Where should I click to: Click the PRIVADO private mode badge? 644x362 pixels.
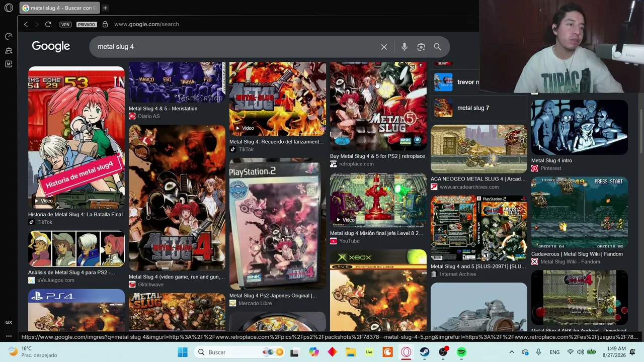click(86, 24)
